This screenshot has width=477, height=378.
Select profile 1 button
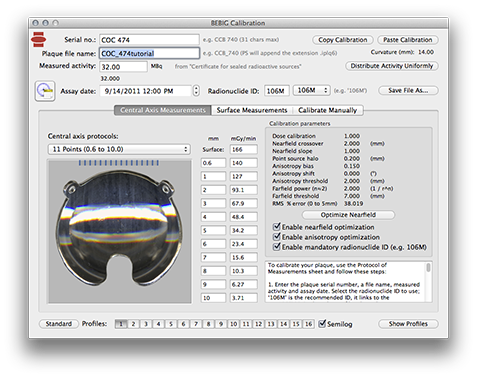click(x=121, y=324)
